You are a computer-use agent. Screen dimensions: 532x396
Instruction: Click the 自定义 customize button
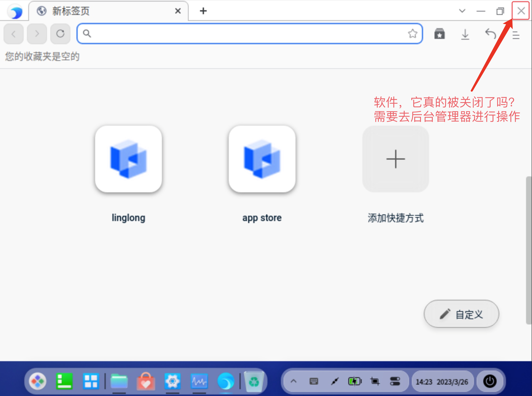click(461, 314)
